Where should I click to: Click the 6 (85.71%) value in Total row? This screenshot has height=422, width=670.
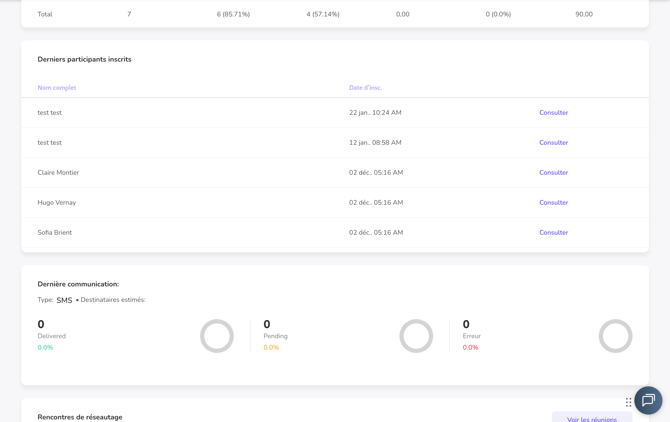pos(233,15)
